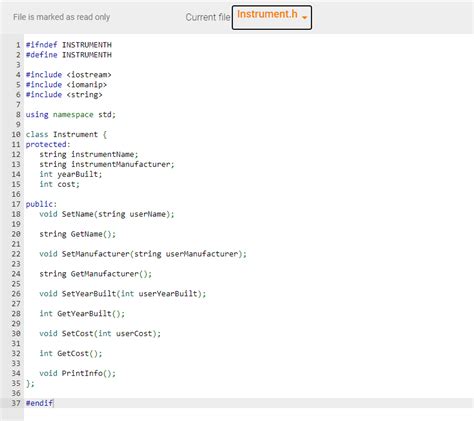Click the 'string GetName();' line
Viewport: 474px width, 421px height.
77,234
